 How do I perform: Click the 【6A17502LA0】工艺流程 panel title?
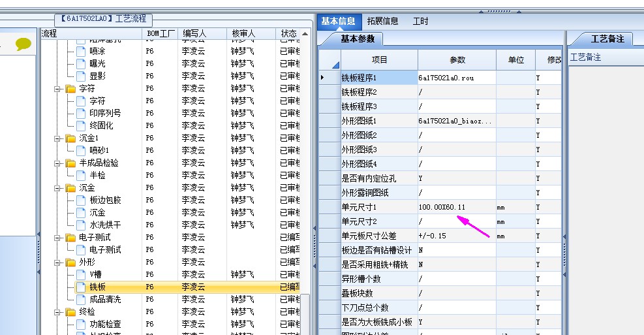pyautogui.click(x=104, y=18)
